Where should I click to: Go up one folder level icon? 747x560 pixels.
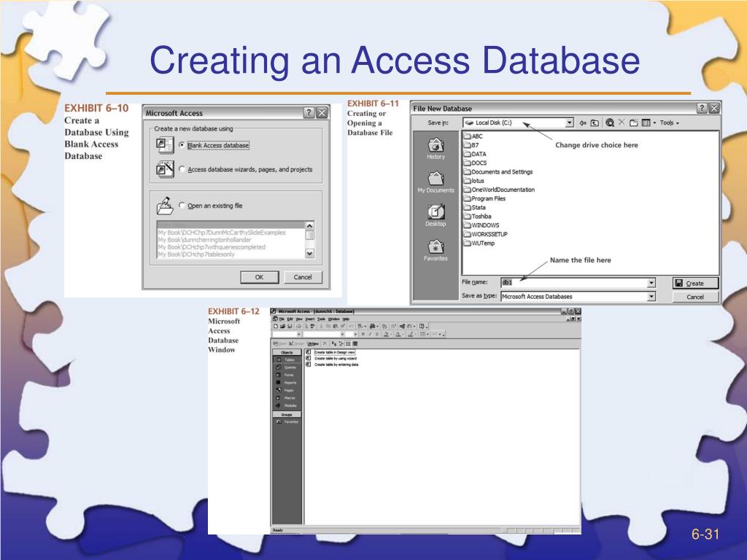(x=595, y=122)
